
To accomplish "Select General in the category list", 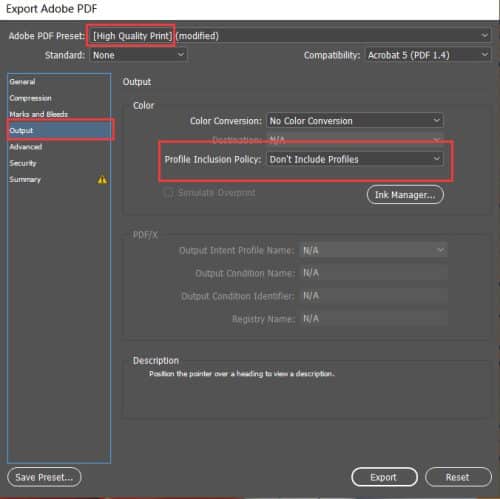I will [59, 82].
